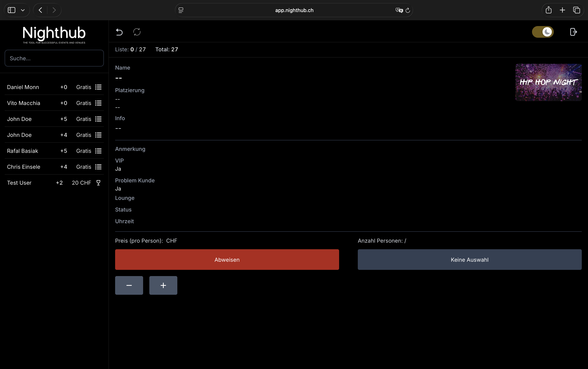
Task: Click the Anmerkung heading
Action: tap(130, 149)
